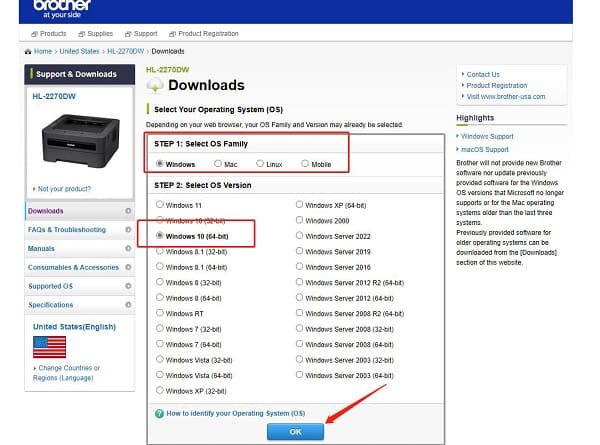Select Windows 2000 radio button
This screenshot has width=600, height=445.
click(x=299, y=220)
